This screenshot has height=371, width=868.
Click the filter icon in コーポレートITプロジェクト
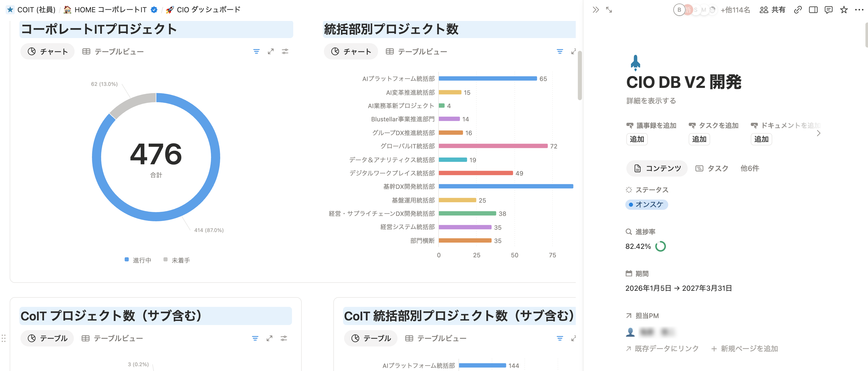point(256,52)
